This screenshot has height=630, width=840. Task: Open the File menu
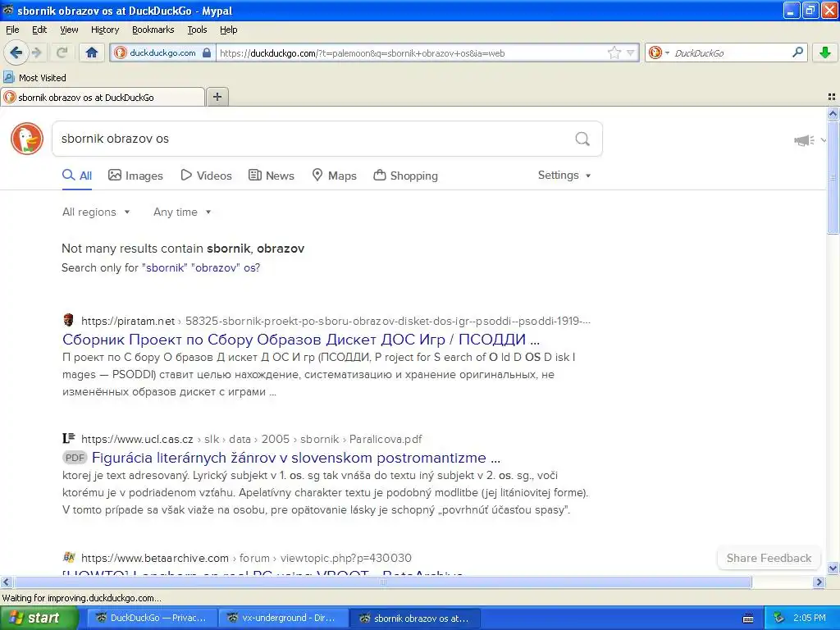tap(12, 30)
